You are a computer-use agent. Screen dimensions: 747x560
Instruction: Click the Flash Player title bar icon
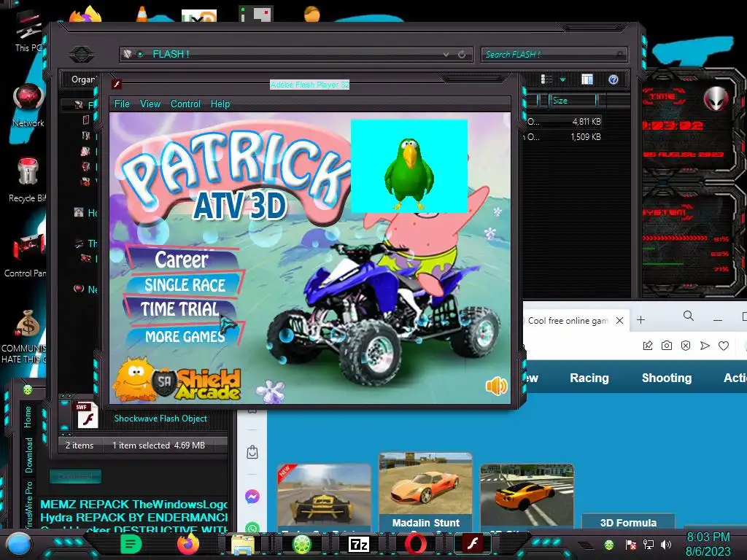[x=117, y=85]
